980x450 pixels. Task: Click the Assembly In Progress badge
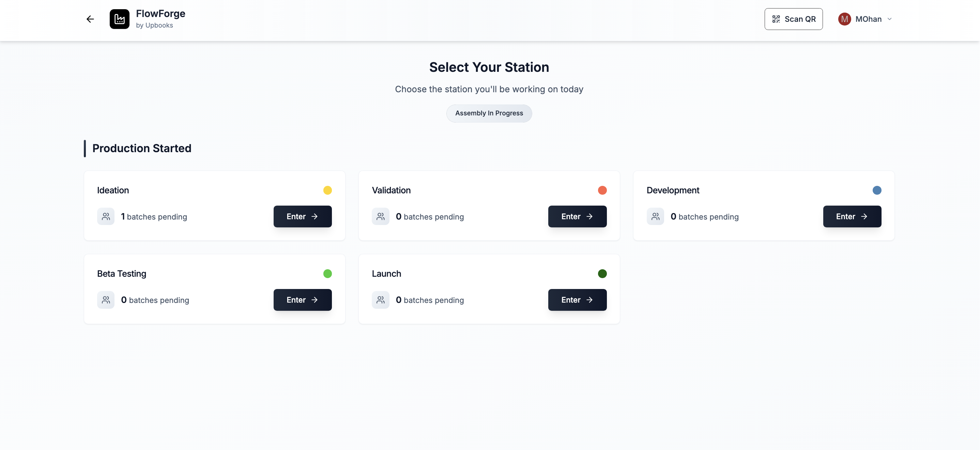click(x=489, y=113)
